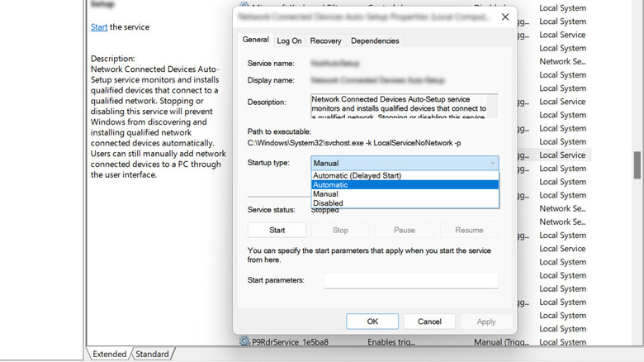Click the Apply button
Screen dimensions: 644x362
coord(486,322)
